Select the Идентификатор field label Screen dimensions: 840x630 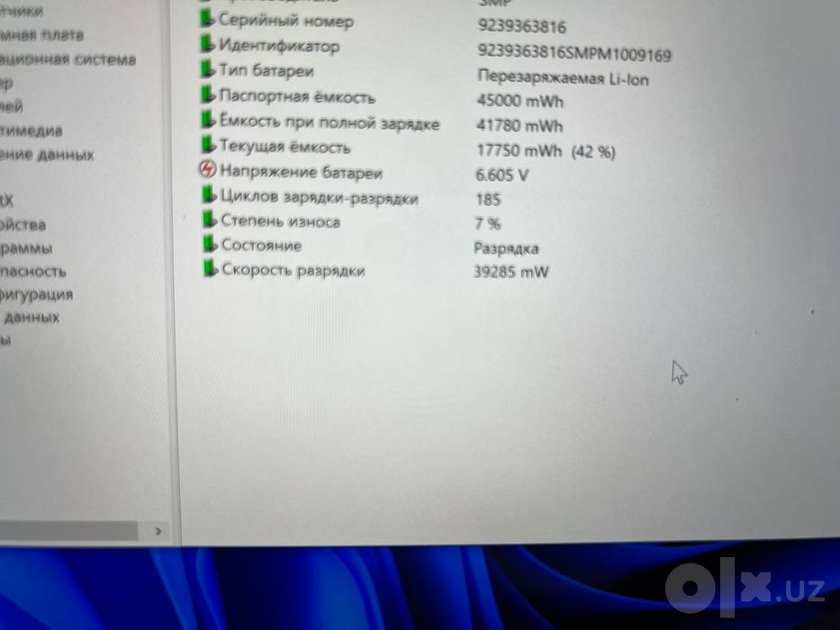click(280, 46)
